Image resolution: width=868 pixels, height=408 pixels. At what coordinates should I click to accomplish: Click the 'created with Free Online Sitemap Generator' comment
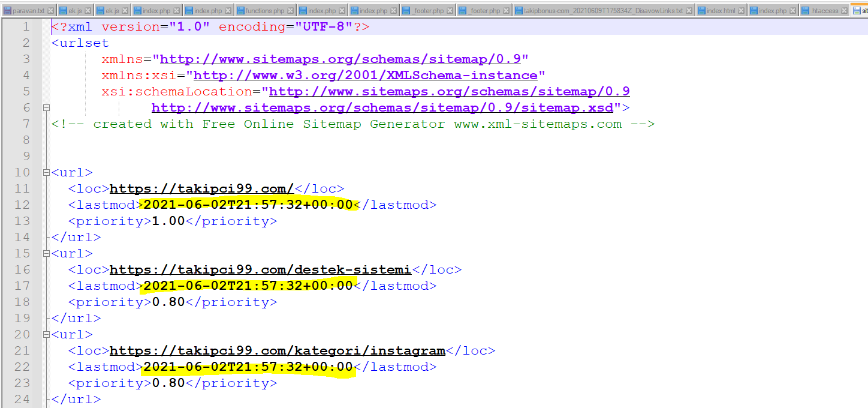353,124
